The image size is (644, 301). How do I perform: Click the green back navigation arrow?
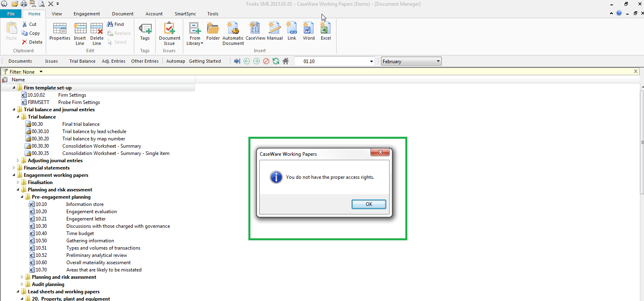click(247, 61)
